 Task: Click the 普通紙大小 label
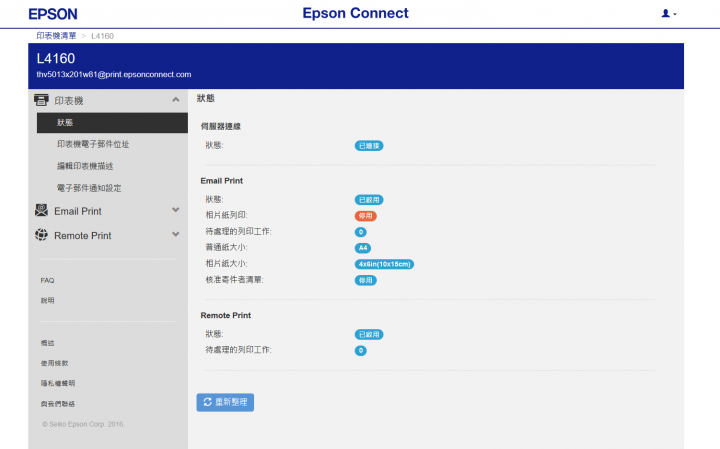pyautogui.click(x=226, y=247)
